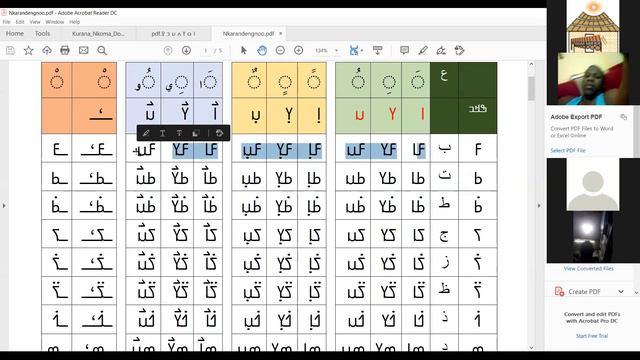Click the Select PDF File link

tap(568, 151)
